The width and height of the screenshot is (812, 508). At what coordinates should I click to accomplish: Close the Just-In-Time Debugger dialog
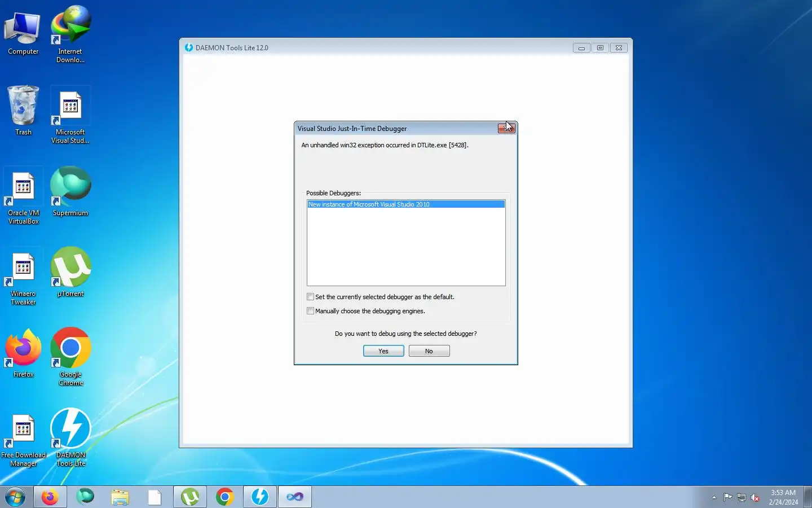point(506,129)
